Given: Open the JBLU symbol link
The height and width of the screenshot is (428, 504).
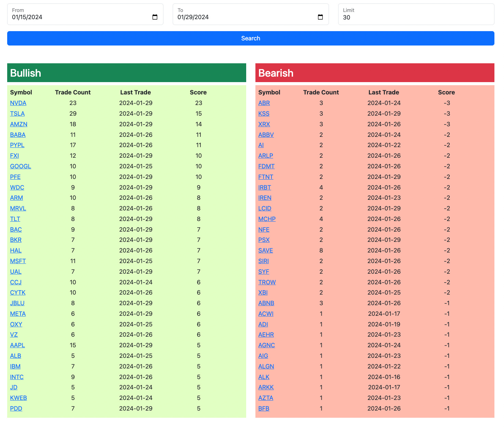Looking at the screenshot, I should [17, 303].
